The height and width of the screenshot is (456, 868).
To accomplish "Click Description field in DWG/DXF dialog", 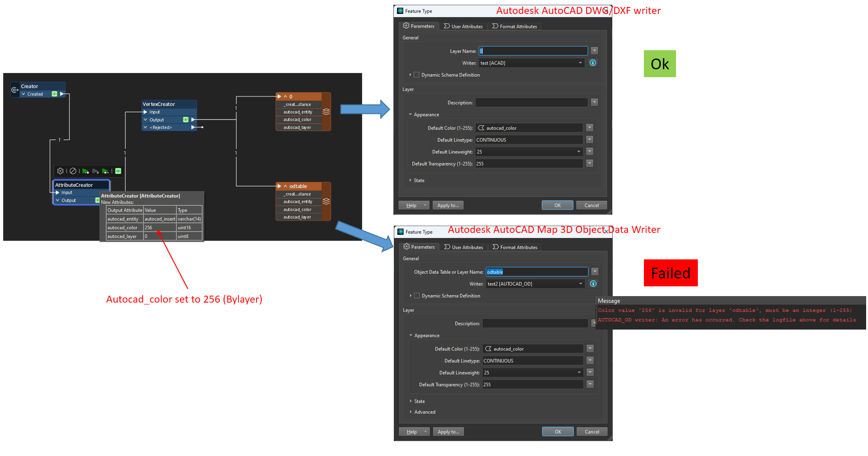I will 531,102.
